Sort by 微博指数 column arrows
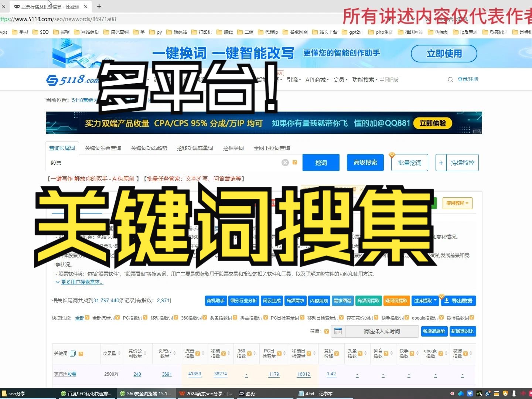 click(471, 354)
